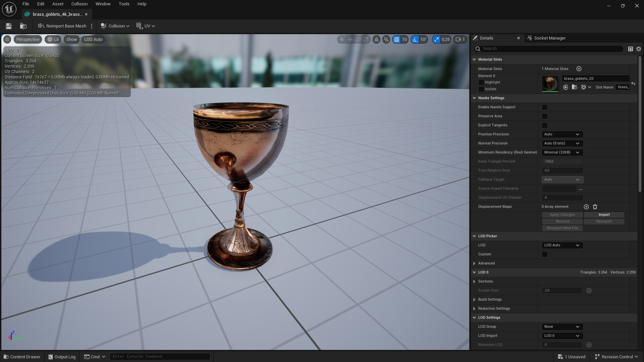The height and width of the screenshot is (362, 644).
Task: Enable the Custom LOD checkbox
Action: (x=545, y=254)
